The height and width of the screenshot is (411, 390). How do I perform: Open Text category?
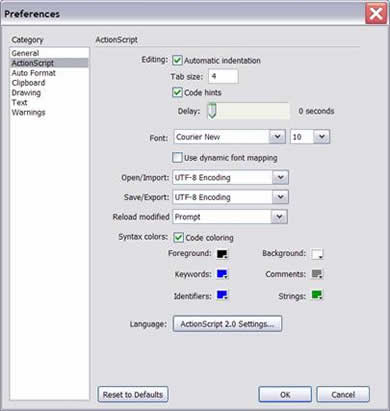[x=49, y=102]
